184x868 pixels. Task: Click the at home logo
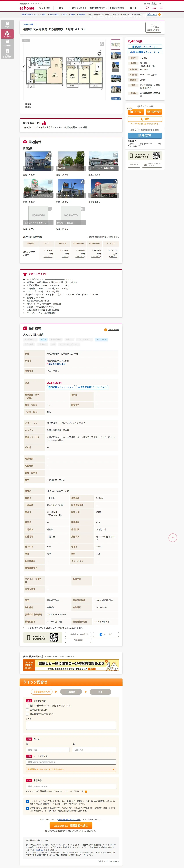click(27, 8)
